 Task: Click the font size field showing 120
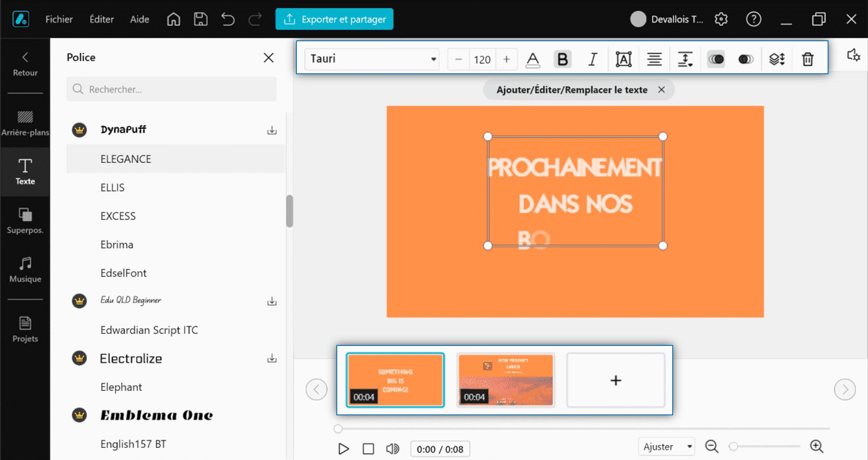point(482,59)
